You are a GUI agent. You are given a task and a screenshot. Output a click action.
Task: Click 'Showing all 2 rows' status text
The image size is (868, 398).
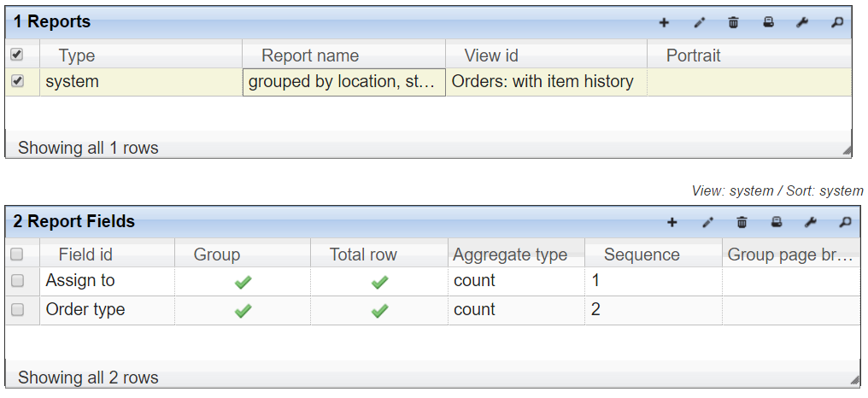pos(88,378)
